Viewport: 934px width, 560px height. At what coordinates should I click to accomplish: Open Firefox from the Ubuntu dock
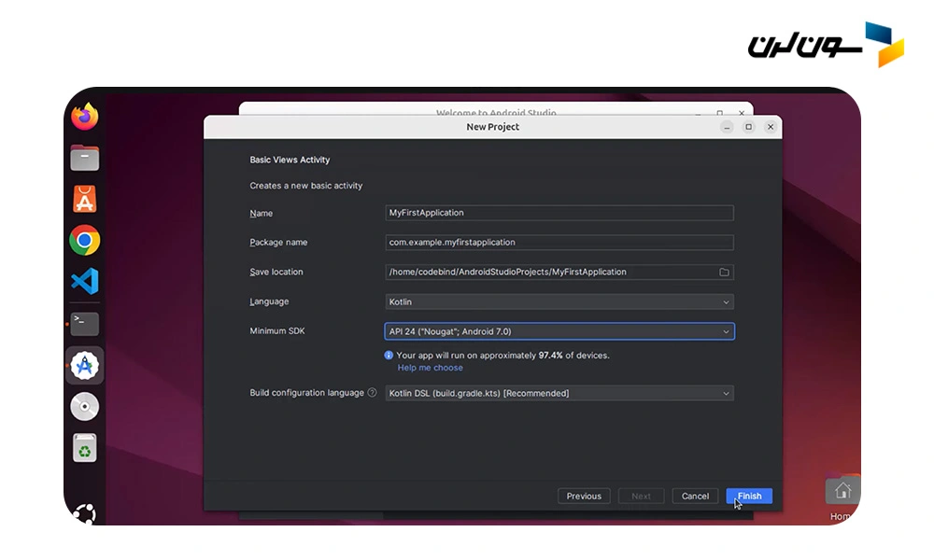(x=85, y=117)
